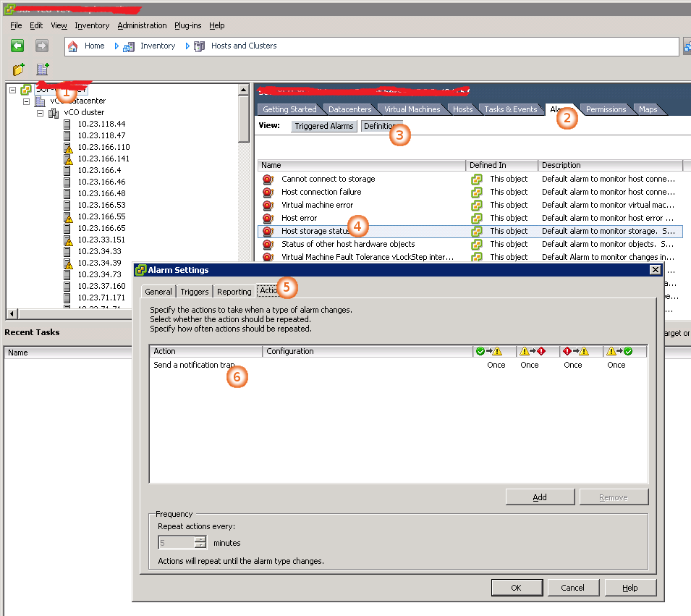691x616 pixels.
Task: Select the Definitions view toggle
Action: coord(381,125)
